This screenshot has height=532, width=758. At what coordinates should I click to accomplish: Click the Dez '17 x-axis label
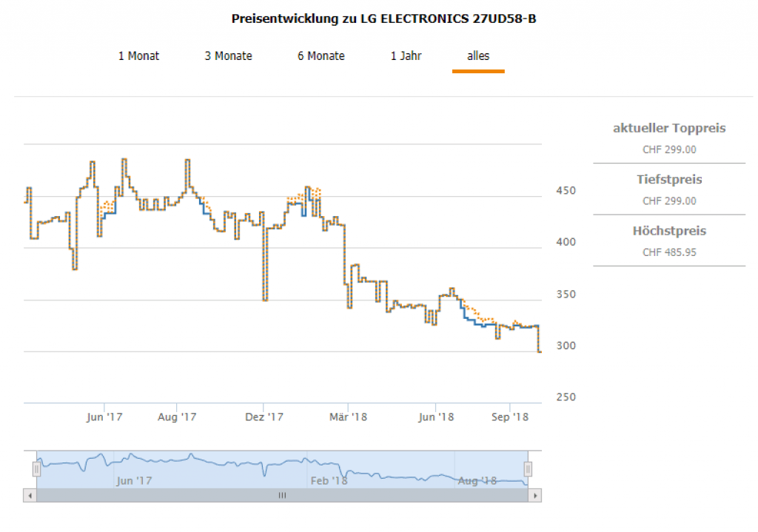click(x=264, y=417)
